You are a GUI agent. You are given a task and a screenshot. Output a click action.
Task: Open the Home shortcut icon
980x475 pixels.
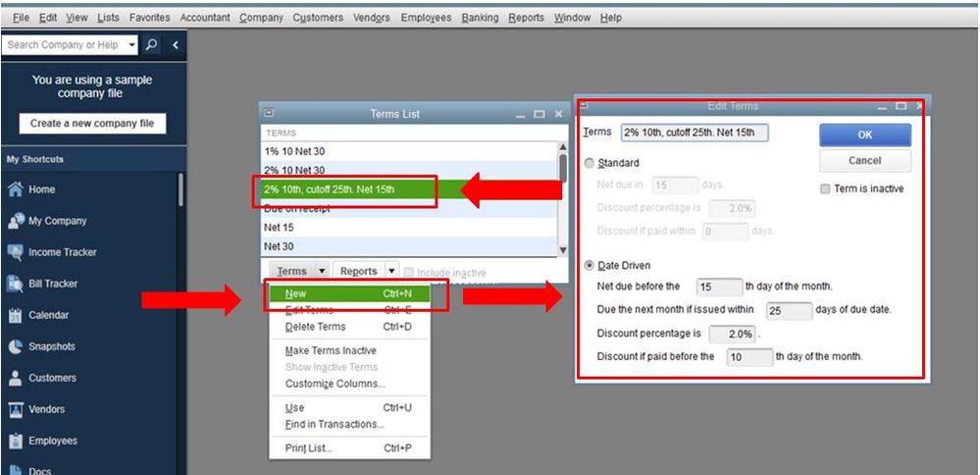click(16, 189)
